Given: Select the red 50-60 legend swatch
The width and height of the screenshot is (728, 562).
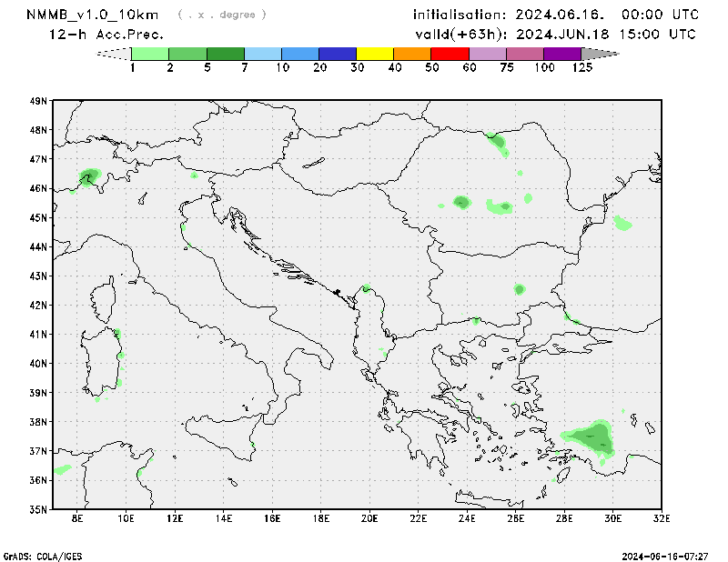Looking at the screenshot, I should tap(450, 54).
